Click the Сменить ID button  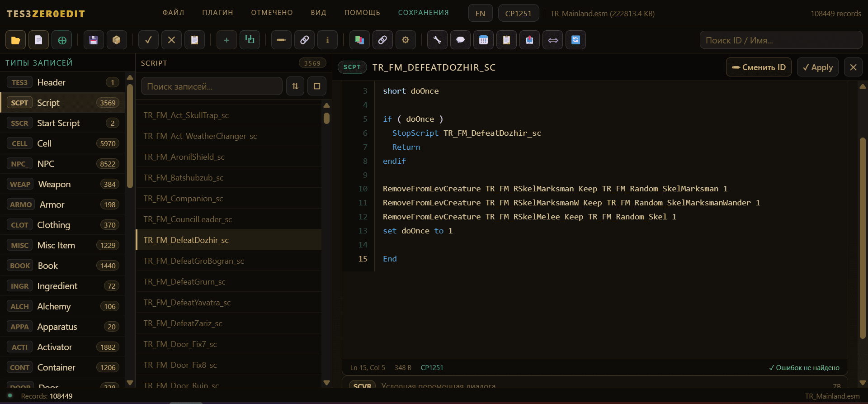[759, 67]
